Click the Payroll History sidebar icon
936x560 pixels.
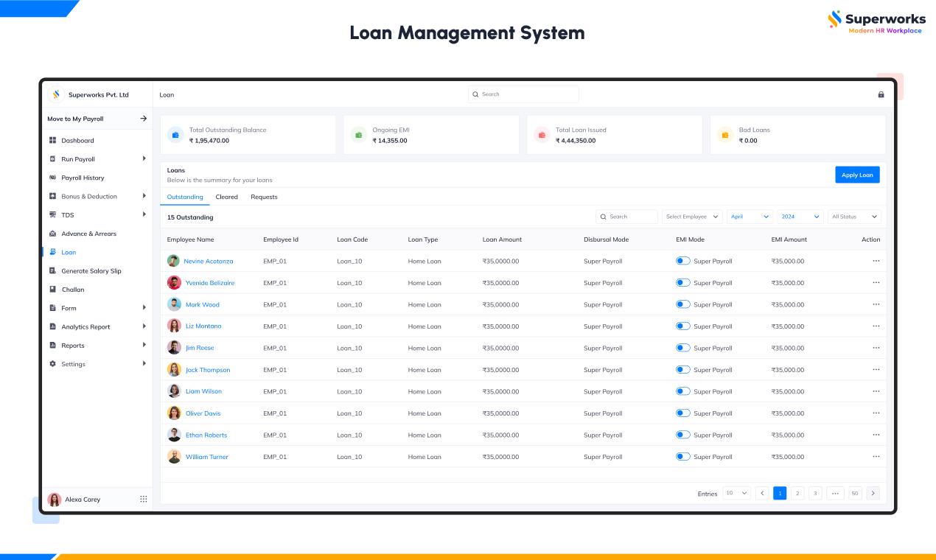(x=52, y=178)
